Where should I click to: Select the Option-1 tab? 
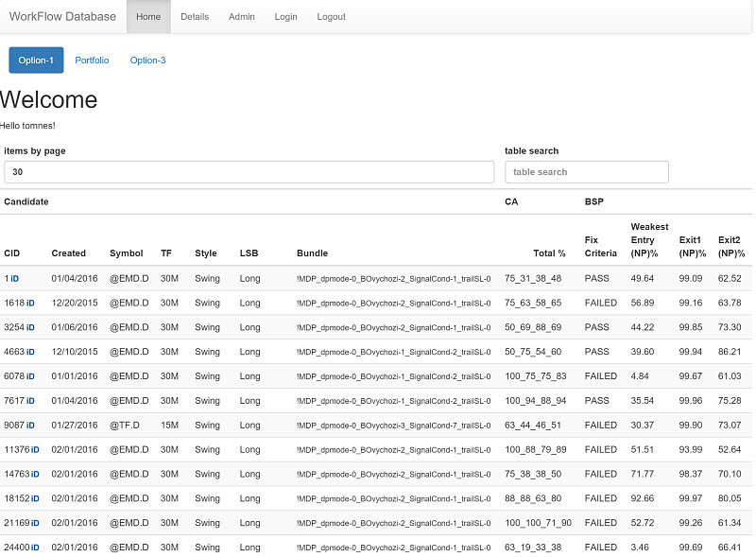36,61
